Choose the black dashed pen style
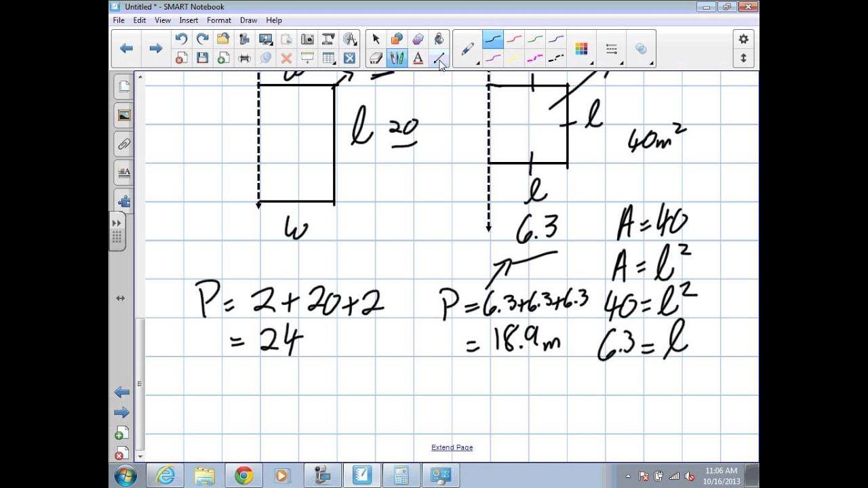Image resolution: width=868 pixels, height=488 pixels. 556,58
